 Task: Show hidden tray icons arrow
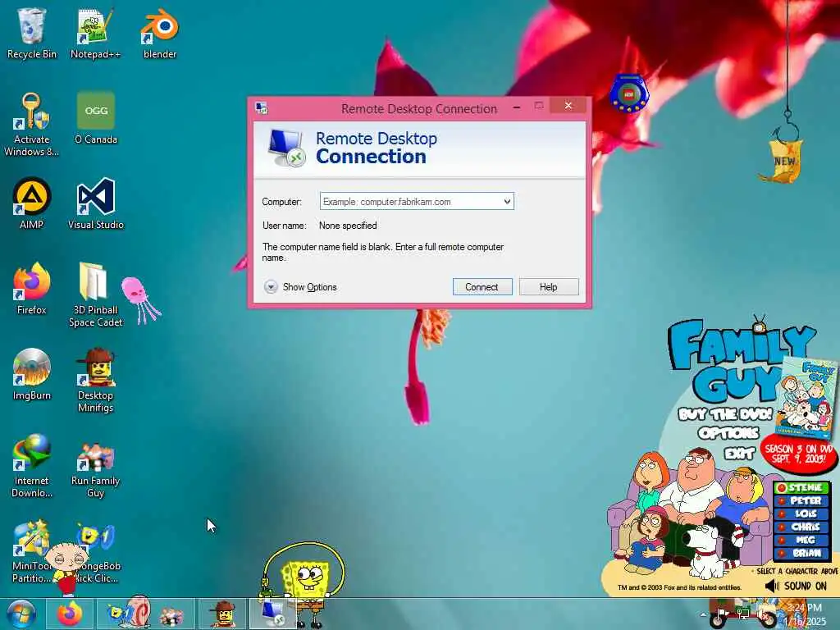coord(703,614)
